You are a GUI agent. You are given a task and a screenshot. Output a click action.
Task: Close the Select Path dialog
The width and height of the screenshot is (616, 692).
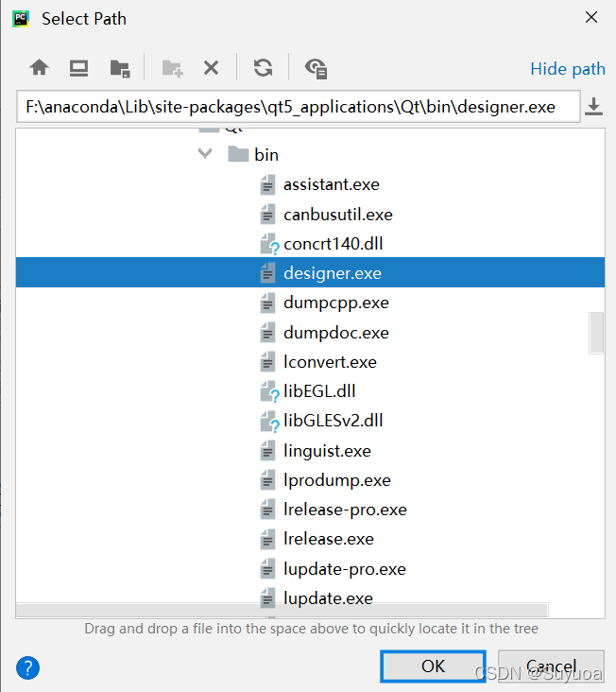[x=591, y=17]
